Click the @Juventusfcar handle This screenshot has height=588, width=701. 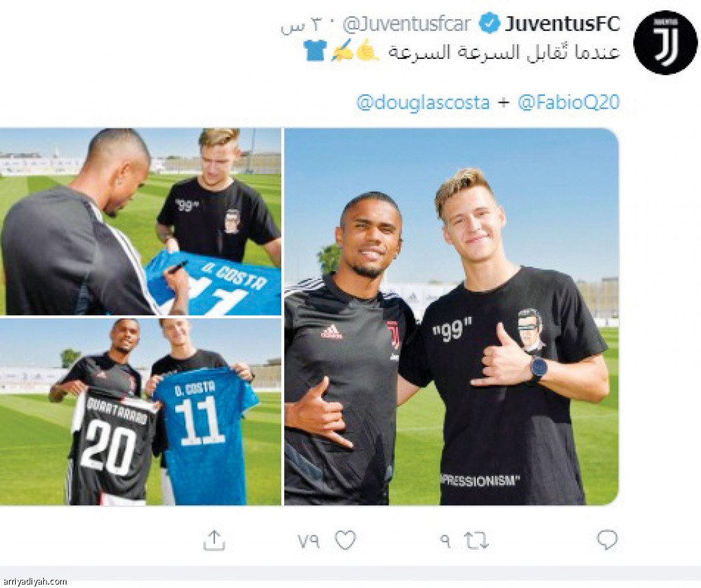tap(407, 24)
